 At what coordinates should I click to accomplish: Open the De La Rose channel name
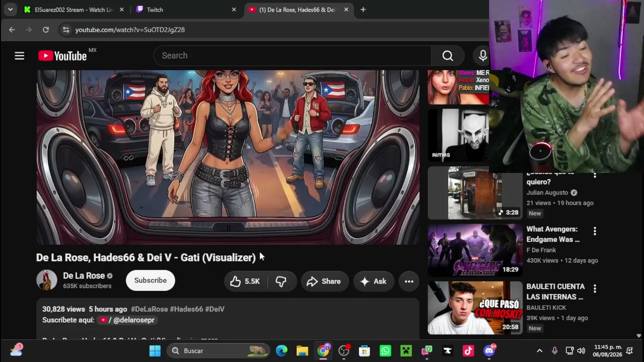click(x=84, y=276)
